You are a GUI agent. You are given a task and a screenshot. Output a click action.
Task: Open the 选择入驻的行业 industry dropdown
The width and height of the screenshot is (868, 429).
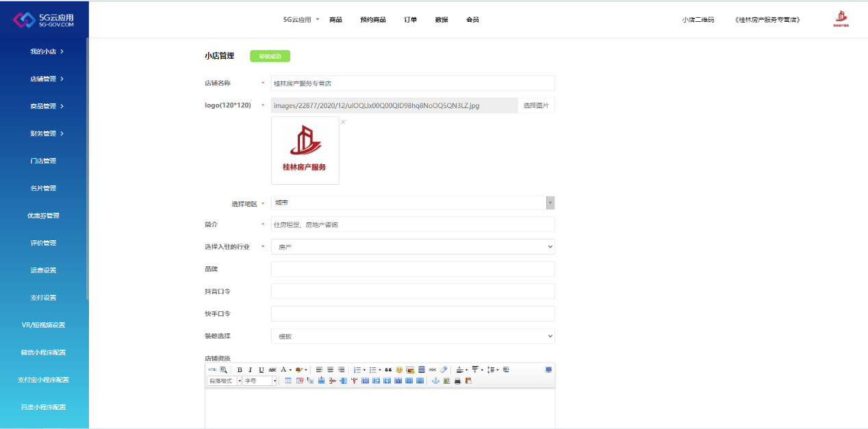point(413,246)
